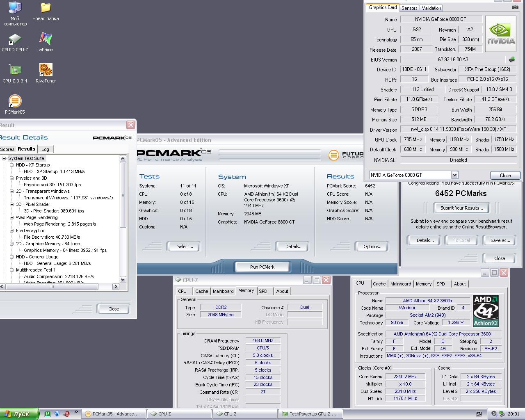Launch µTorrent from the quick launch bar
The image size is (525, 420).
48,414
